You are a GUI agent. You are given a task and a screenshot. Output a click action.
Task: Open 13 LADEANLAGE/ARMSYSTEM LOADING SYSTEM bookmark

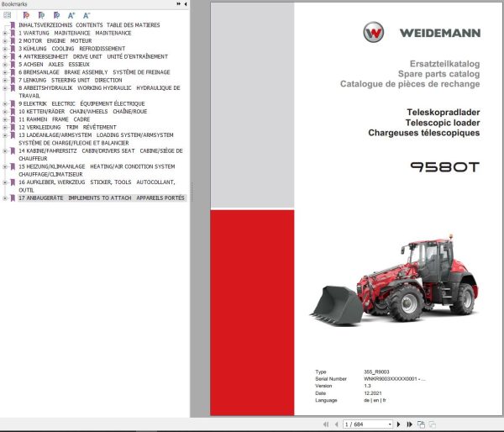[96, 139]
